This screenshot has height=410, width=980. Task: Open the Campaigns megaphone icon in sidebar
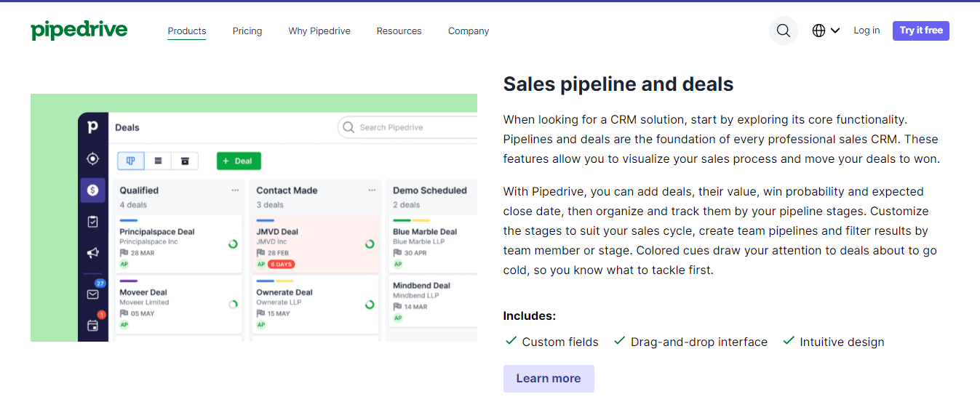tap(92, 253)
